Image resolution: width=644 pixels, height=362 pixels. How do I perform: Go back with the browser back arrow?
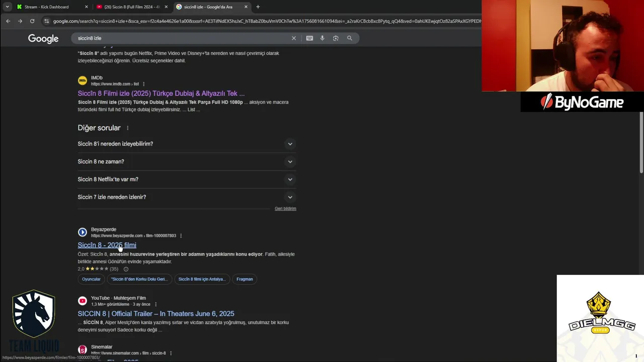[x=8, y=21]
